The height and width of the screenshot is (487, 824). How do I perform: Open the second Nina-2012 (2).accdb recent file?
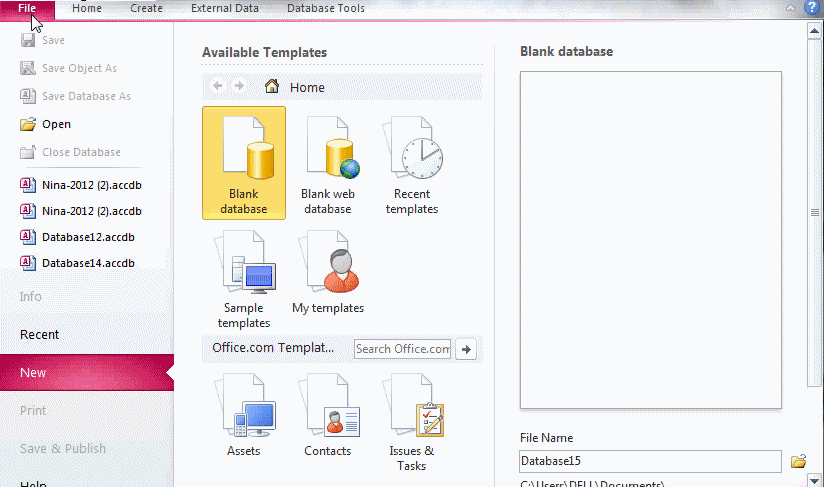pyautogui.click(x=81, y=211)
